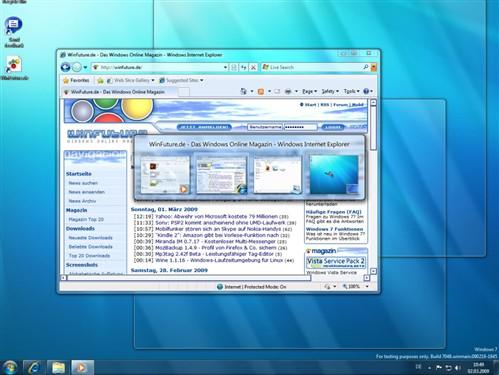Click the Benutzername input field

point(265,127)
